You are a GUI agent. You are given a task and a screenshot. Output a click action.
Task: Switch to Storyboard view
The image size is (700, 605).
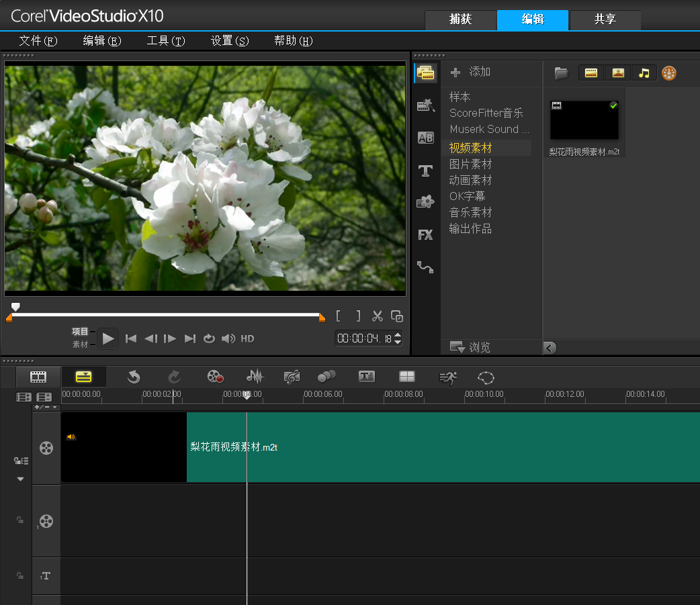pyautogui.click(x=38, y=377)
